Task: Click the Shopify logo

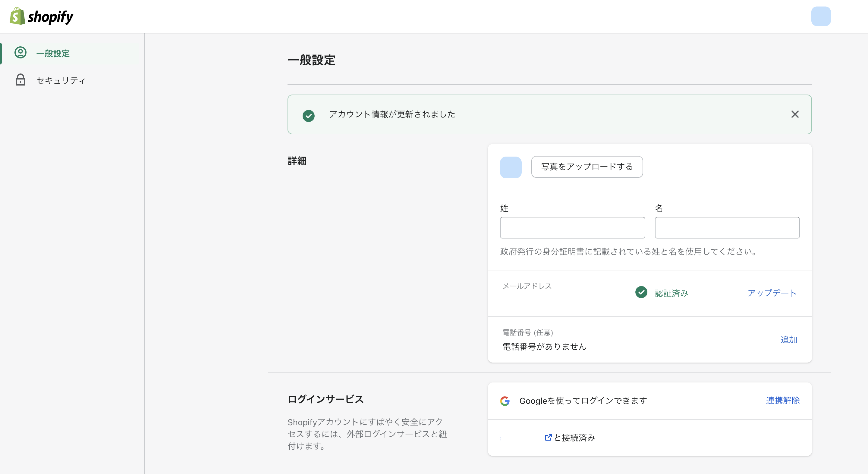Action: [x=41, y=16]
